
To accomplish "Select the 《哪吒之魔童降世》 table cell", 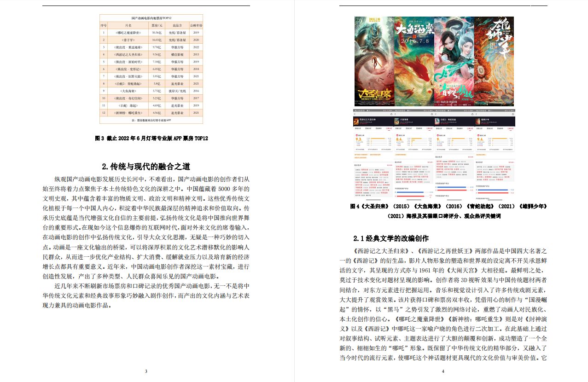I will 128,33.
